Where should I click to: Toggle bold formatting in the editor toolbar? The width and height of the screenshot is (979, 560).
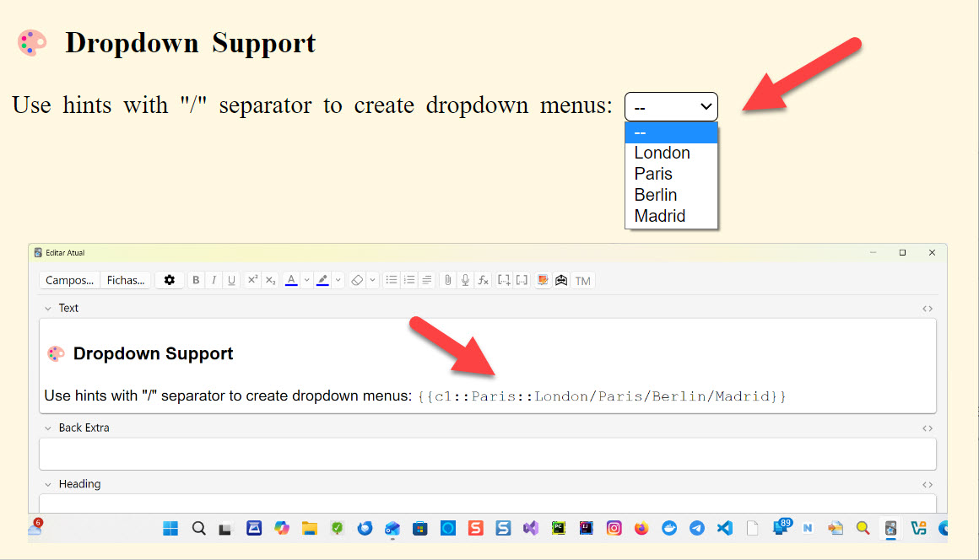click(x=196, y=280)
